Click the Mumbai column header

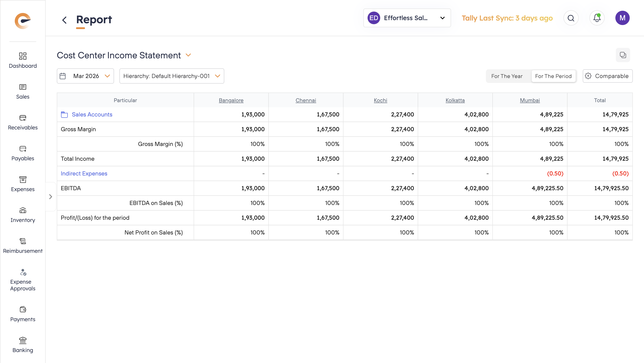pos(530,100)
